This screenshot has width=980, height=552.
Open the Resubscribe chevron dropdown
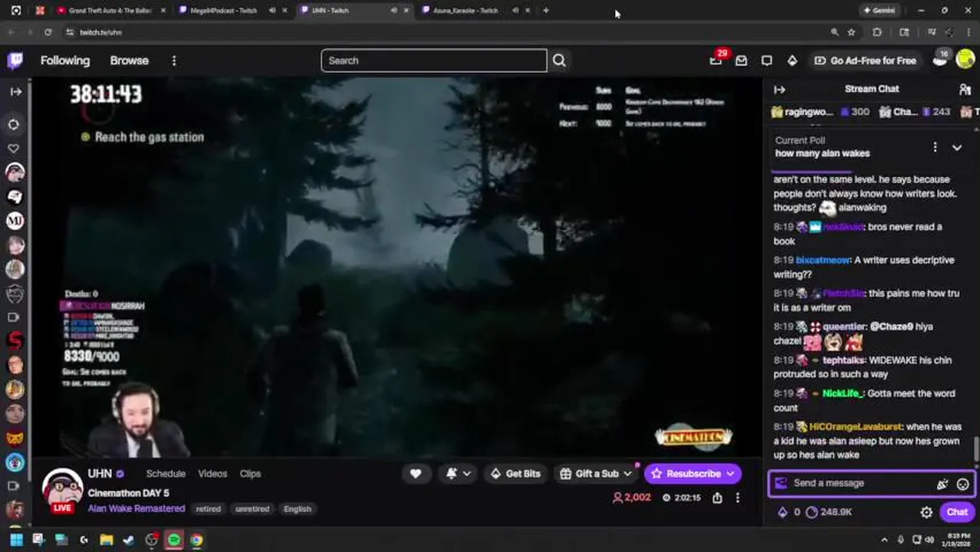[x=730, y=474]
